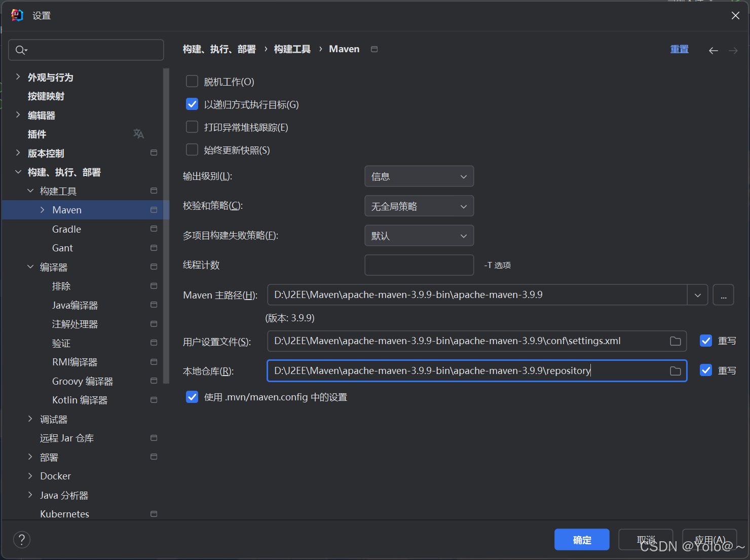Screen dimensions: 750x560
Task: Click 构建工具 in breadcrumb
Action: point(292,49)
